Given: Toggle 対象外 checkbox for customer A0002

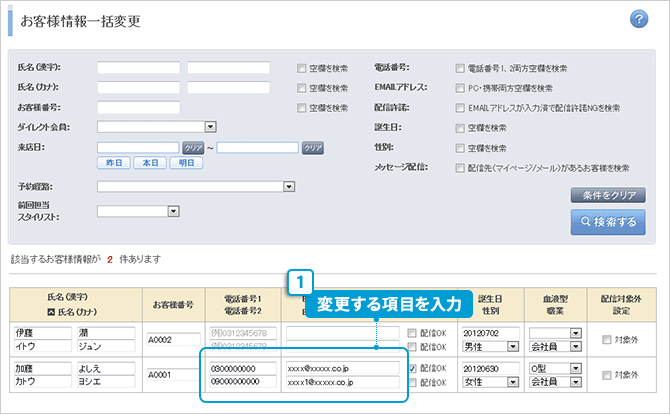Looking at the screenshot, I should pos(606,341).
